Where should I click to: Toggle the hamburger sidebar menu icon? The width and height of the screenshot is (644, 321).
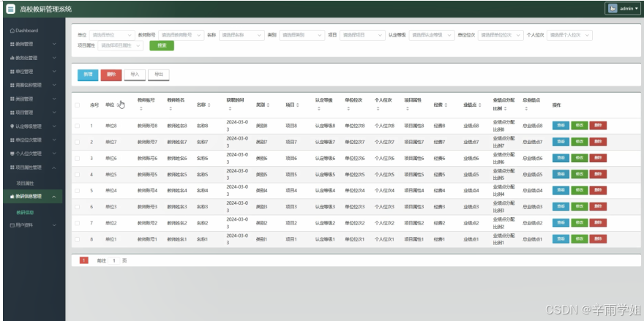click(11, 9)
